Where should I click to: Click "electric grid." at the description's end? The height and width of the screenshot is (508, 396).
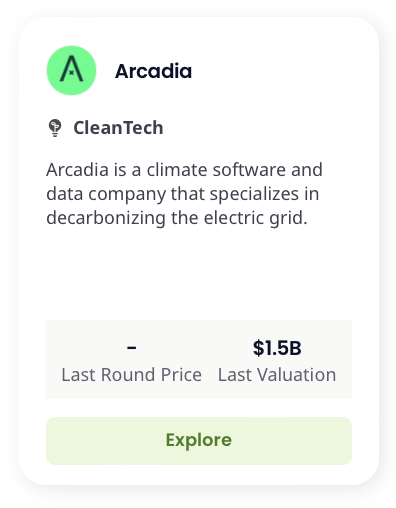(255, 218)
